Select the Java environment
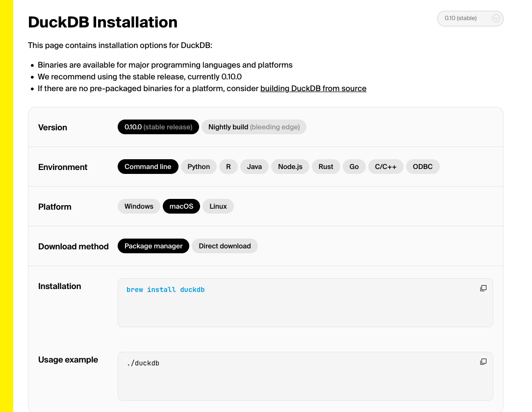Viewport: 532px width, 412px height. tap(254, 167)
